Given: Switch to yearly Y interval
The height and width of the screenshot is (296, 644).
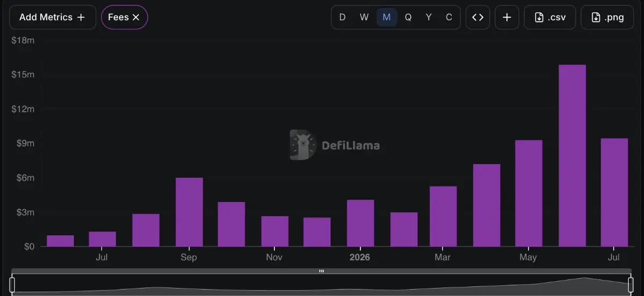Looking at the screenshot, I should pos(429,17).
